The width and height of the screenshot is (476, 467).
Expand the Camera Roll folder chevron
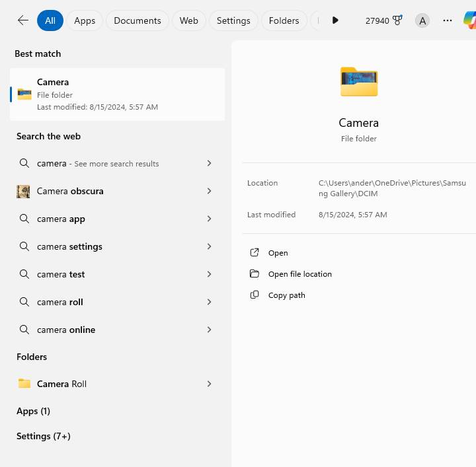pyautogui.click(x=209, y=384)
